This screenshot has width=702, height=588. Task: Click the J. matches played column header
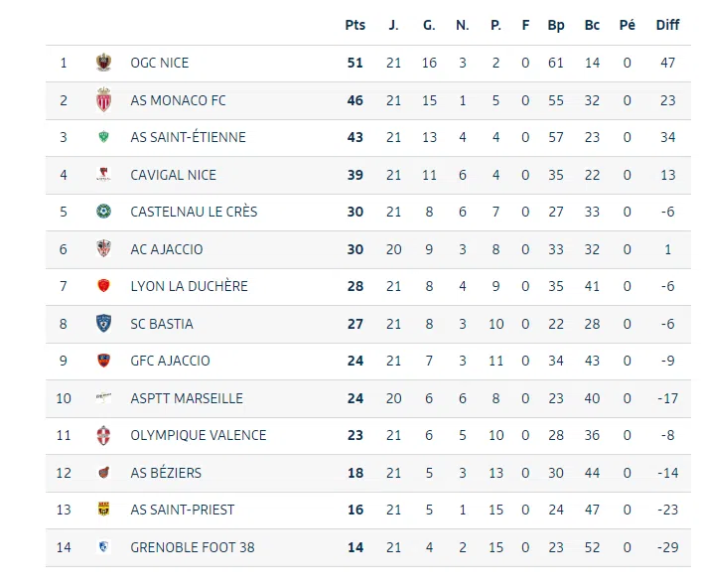pyautogui.click(x=394, y=25)
